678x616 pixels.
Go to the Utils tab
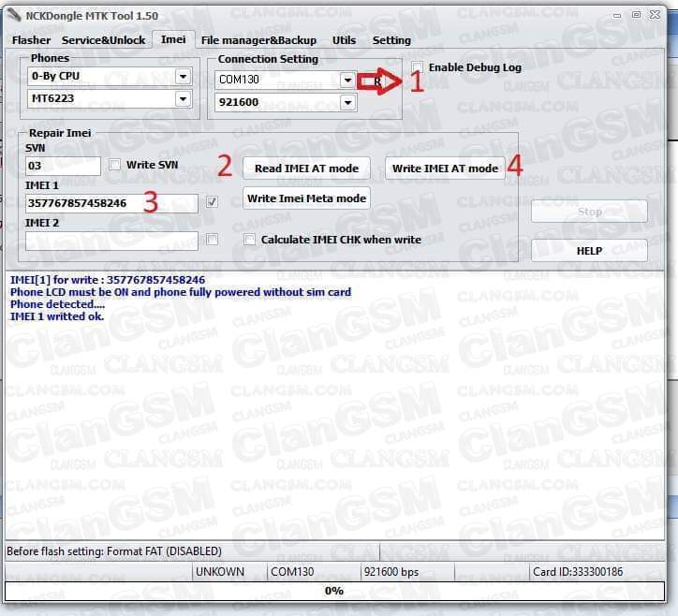(x=344, y=40)
